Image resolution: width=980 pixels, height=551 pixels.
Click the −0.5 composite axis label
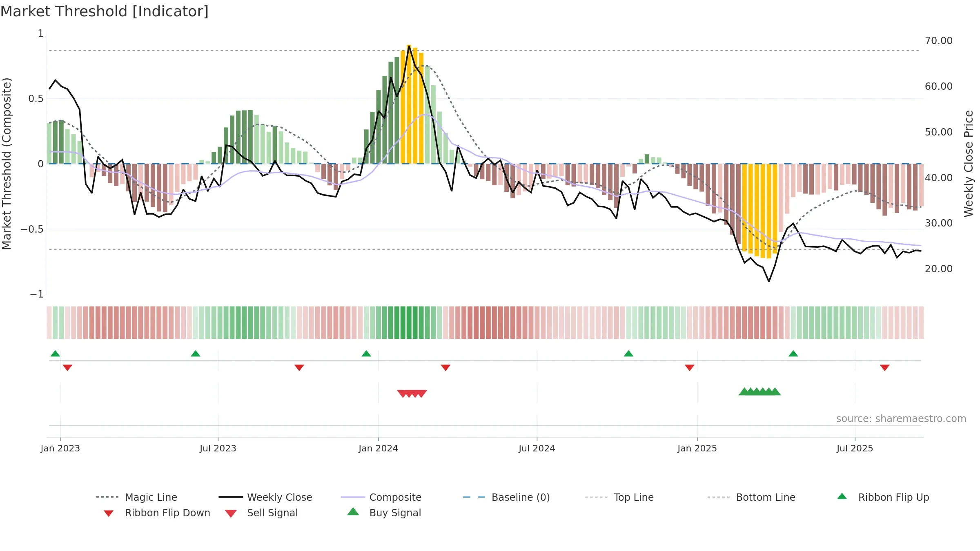[32, 229]
